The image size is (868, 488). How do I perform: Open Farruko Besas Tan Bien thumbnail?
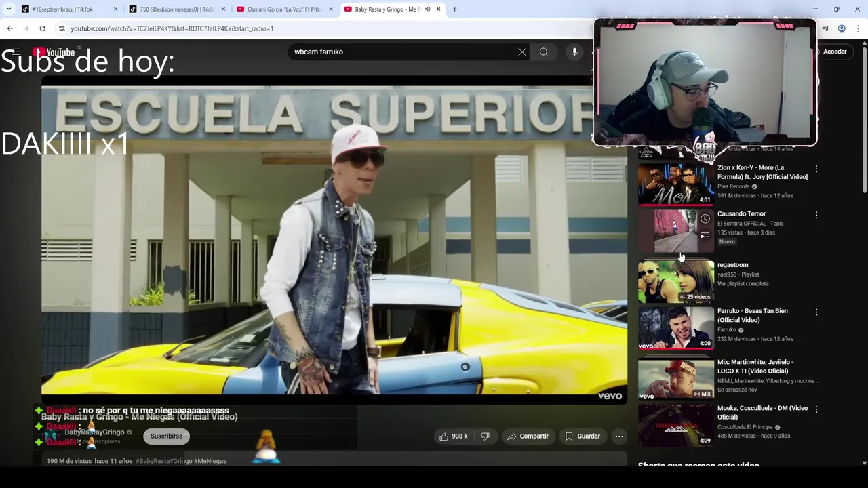pos(675,327)
